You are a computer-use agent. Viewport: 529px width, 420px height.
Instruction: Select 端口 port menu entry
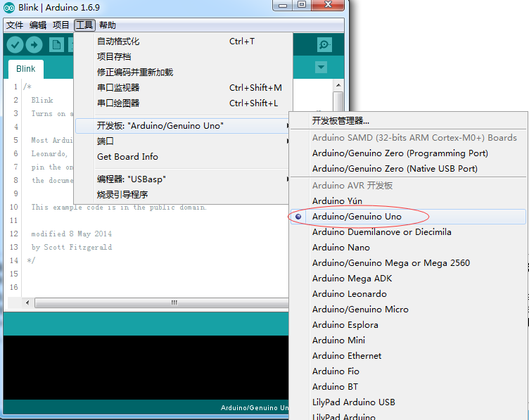click(182, 141)
